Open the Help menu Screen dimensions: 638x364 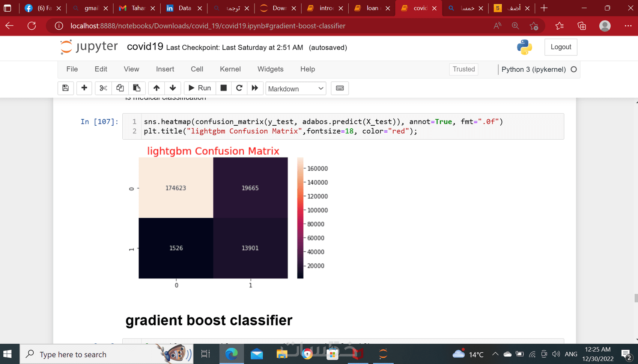pyautogui.click(x=308, y=69)
